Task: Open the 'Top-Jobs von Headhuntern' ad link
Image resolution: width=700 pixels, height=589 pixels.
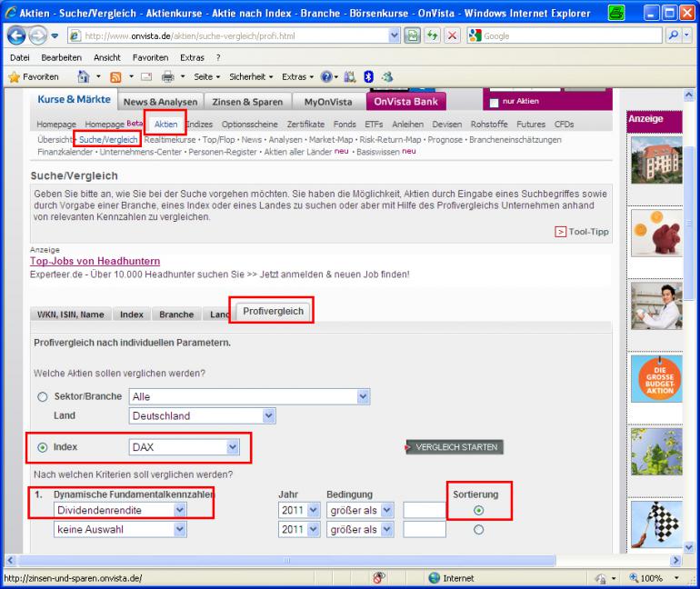Action: [x=95, y=261]
